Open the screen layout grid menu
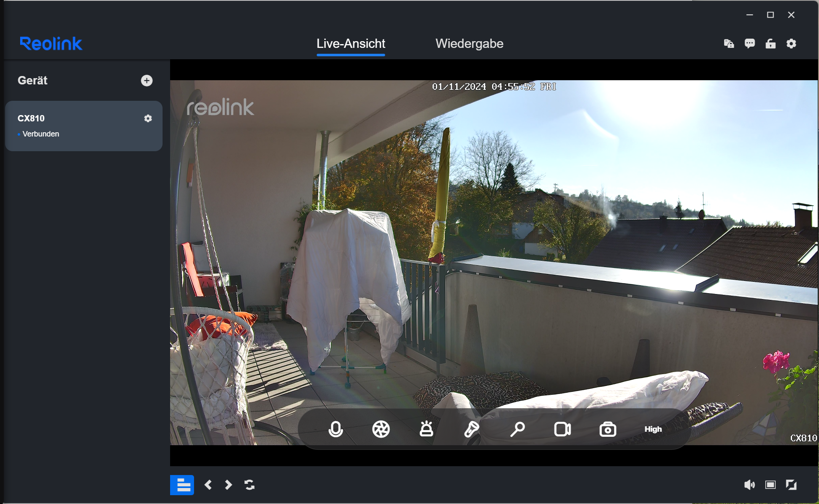Screen dimensions: 819x504 pyautogui.click(x=182, y=485)
